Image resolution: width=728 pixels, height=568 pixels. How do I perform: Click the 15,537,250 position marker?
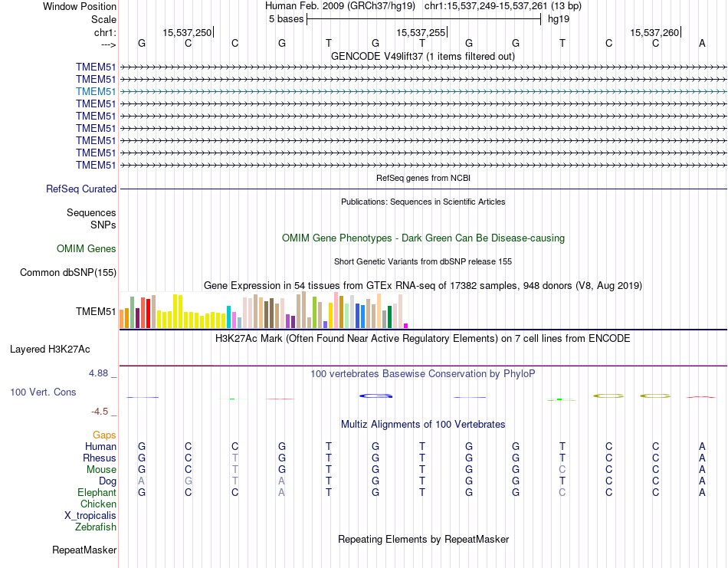tap(187, 32)
